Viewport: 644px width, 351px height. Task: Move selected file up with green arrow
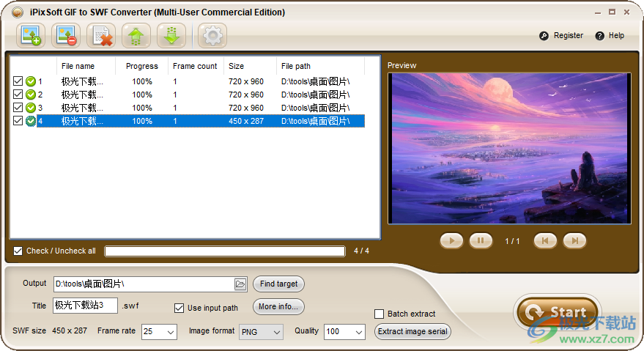[136, 36]
